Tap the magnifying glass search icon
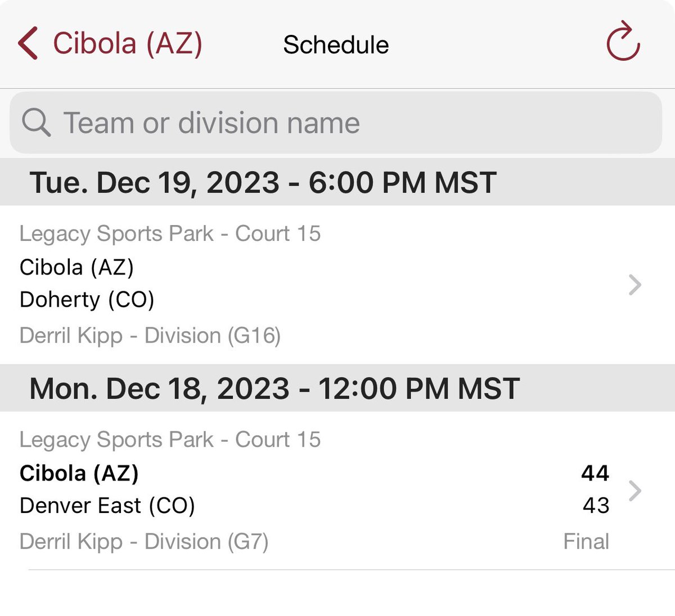Screen dimensions: 675x616 (x=36, y=122)
